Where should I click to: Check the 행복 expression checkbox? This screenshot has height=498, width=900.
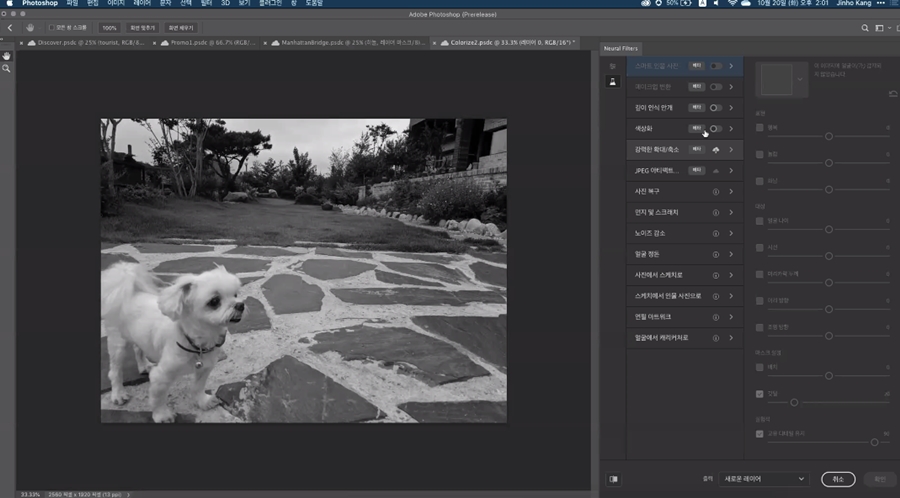pyautogui.click(x=759, y=127)
